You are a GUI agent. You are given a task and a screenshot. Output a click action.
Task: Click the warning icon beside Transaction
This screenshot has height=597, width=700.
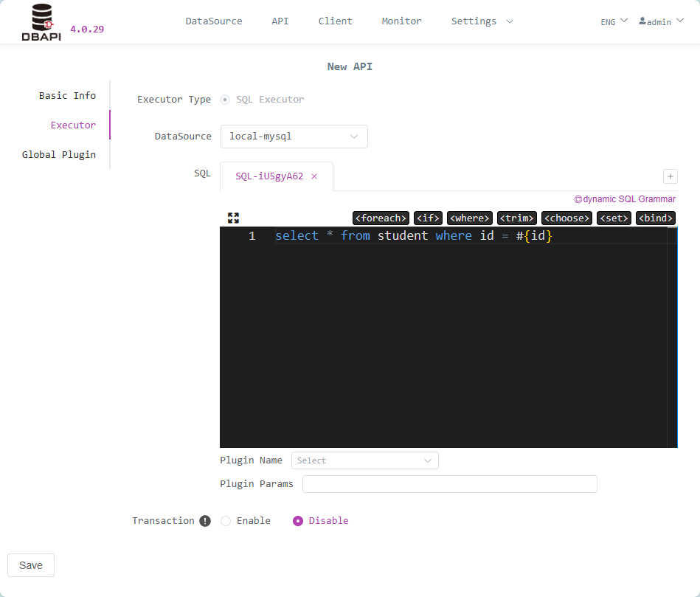[204, 520]
